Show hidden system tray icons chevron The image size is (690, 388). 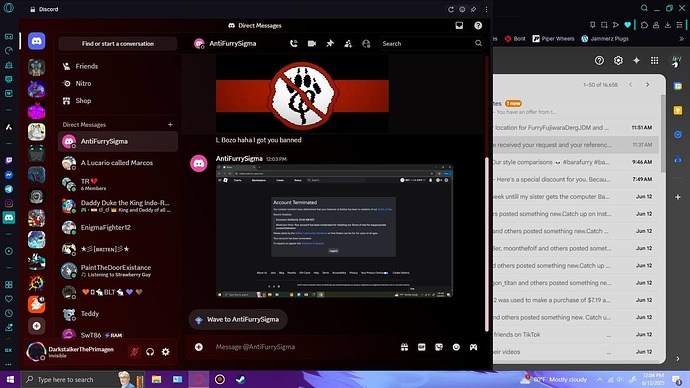coord(600,379)
